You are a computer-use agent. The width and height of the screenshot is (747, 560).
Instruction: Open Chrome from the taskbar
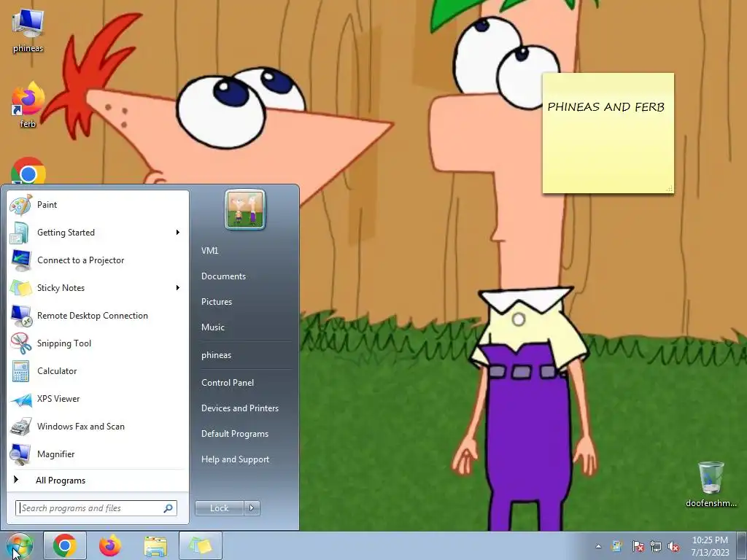pos(65,545)
